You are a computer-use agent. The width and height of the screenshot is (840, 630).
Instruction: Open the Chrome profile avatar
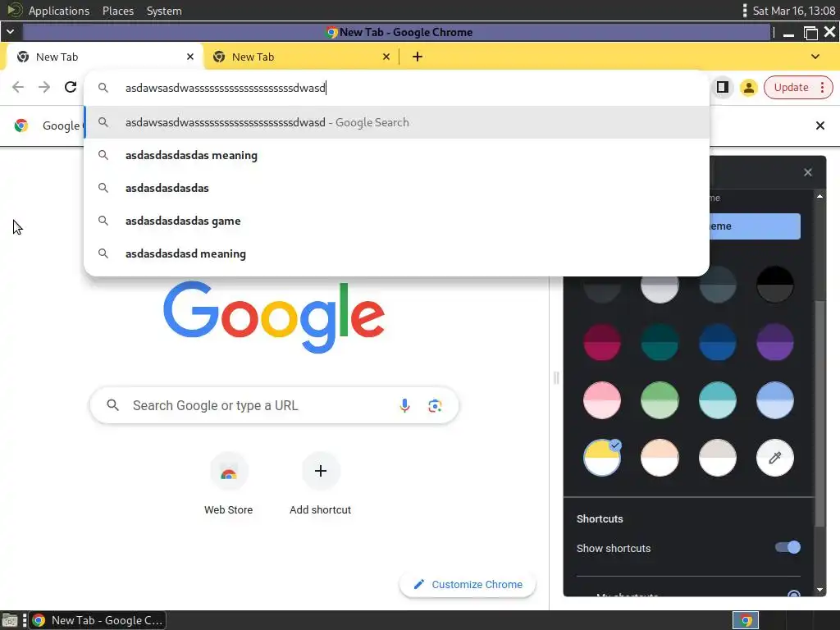point(748,88)
